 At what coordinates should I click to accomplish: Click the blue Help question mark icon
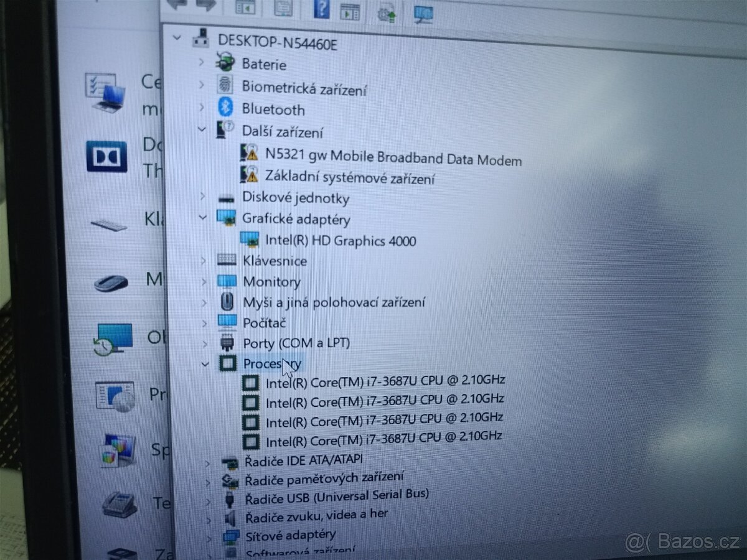321,9
